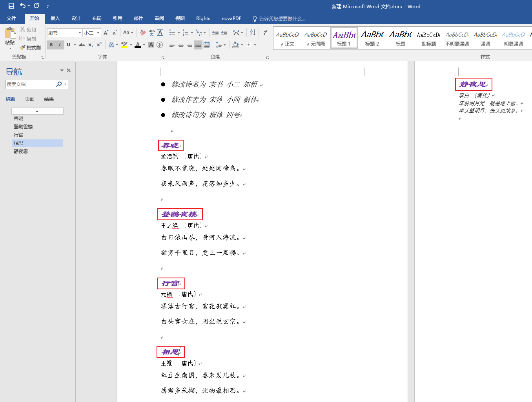The height and width of the screenshot is (402, 532).
Task: Apply strikethrough formatting
Action: point(82,45)
